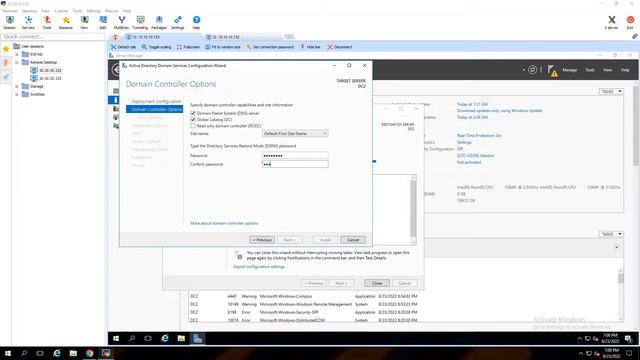Click the Server Manager notifications flag
The image size is (640, 360).
tap(552, 70)
